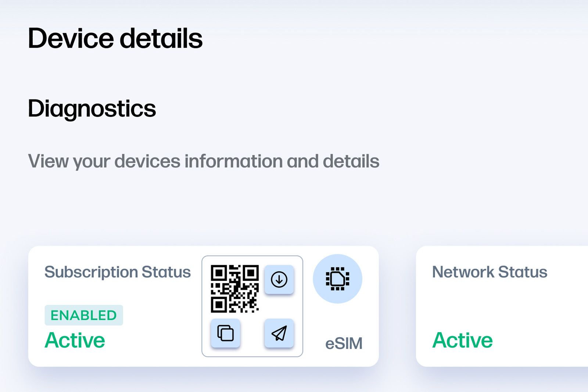Image resolution: width=588 pixels, height=392 pixels.
Task: Click the 'View your devices information' description
Action: click(x=204, y=161)
